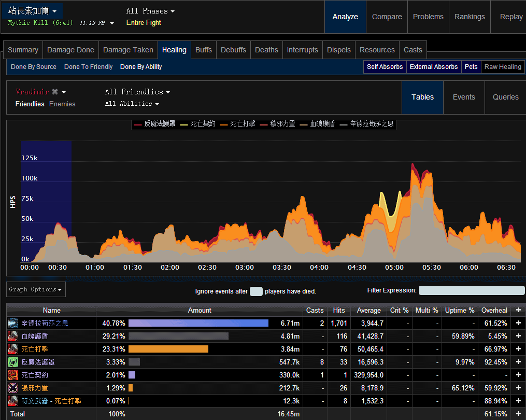The image size is (526, 420).
Task: Expand the 血魄護盾 row plus icon
Action: tap(518, 336)
